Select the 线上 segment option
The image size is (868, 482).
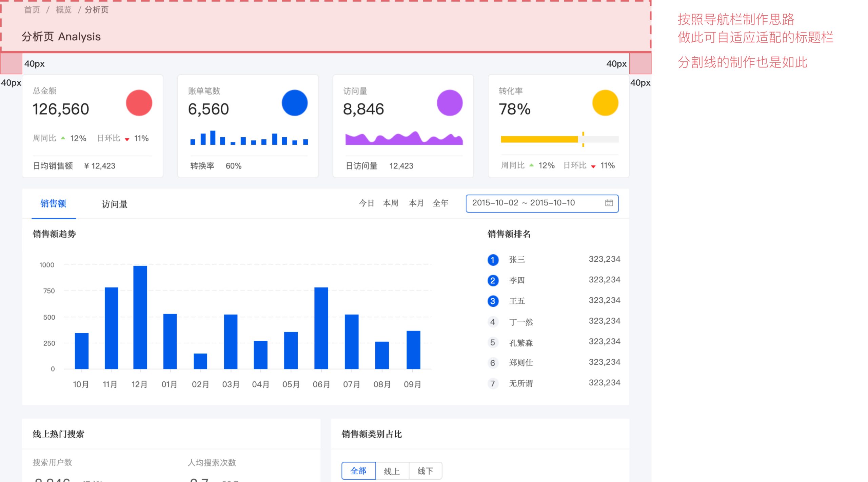point(392,471)
